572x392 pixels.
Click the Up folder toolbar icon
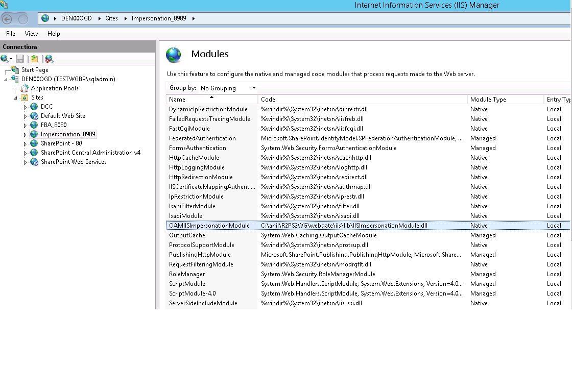[34, 59]
